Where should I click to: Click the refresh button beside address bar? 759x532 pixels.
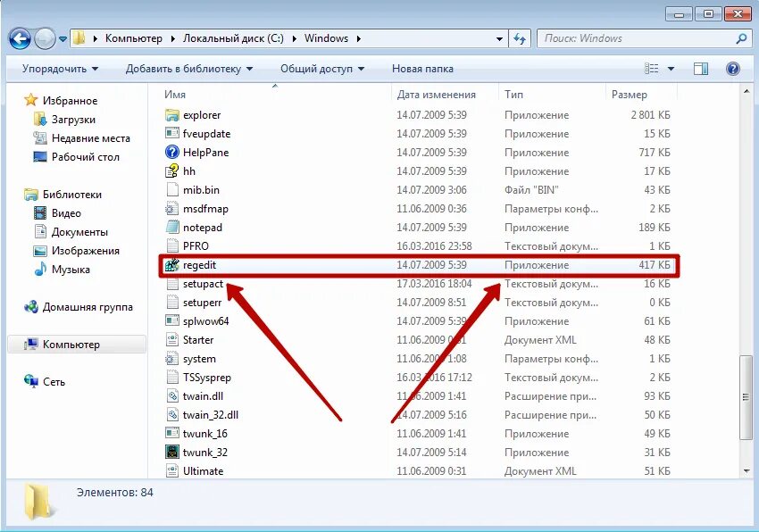tap(520, 38)
